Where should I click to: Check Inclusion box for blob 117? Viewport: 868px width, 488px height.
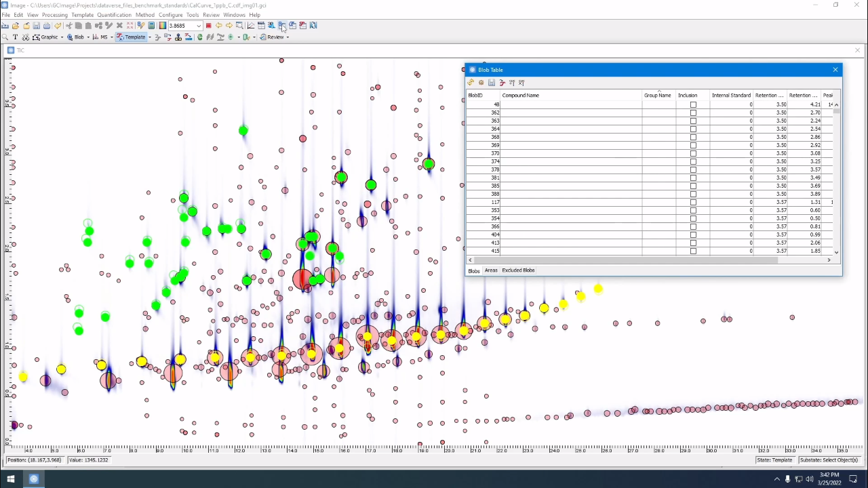693,203
